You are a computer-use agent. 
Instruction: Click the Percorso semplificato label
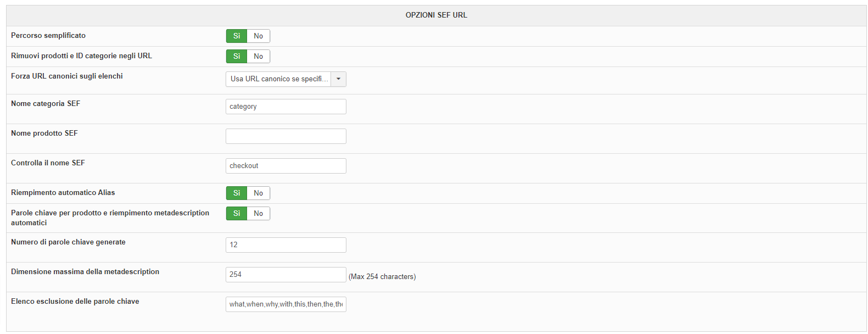tap(48, 36)
